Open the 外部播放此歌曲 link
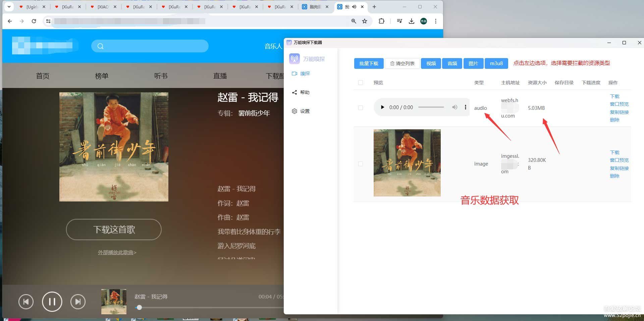Viewport: 644px width, 321px height. coord(117,252)
